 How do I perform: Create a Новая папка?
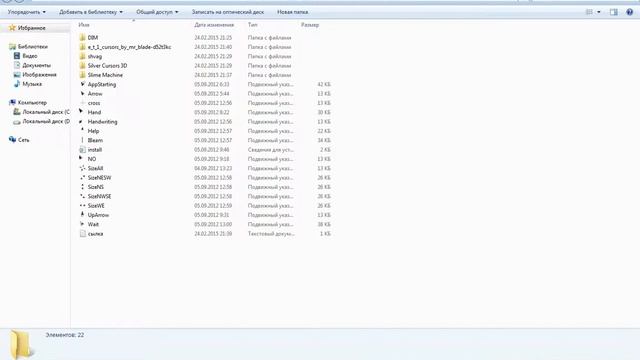(293, 12)
